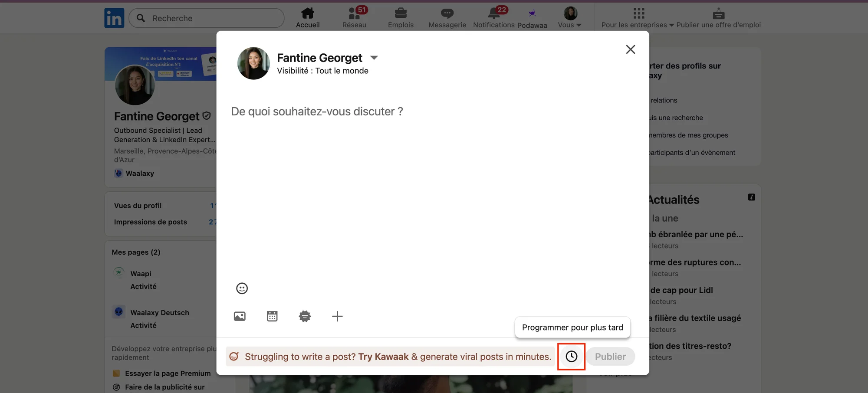Create an event with the calendar icon
The width and height of the screenshot is (868, 393).
tap(272, 316)
